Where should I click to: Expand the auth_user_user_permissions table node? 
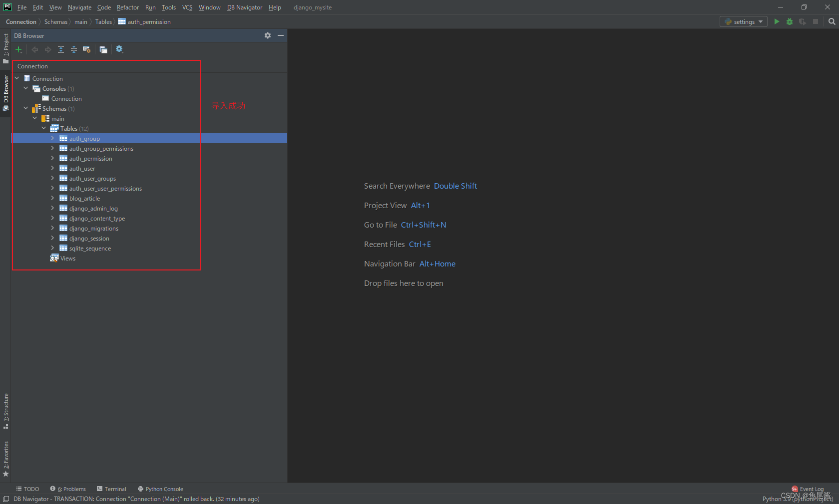pyautogui.click(x=52, y=188)
